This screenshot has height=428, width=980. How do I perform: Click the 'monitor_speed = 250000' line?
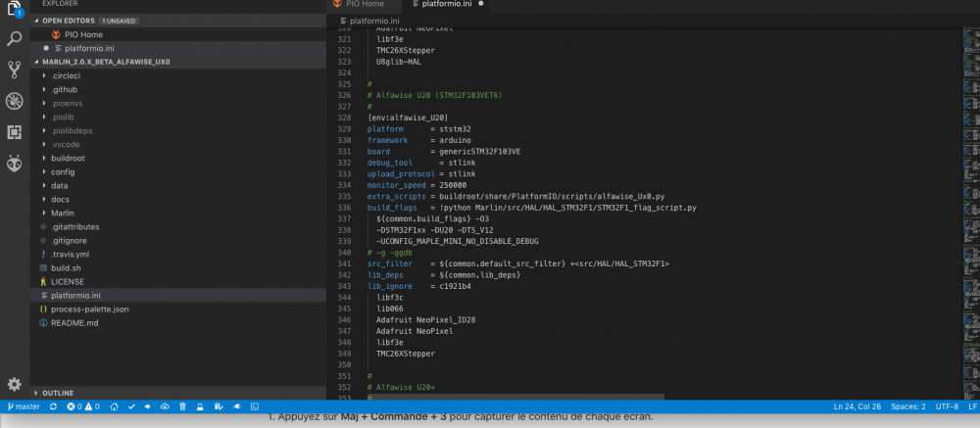pyautogui.click(x=416, y=185)
